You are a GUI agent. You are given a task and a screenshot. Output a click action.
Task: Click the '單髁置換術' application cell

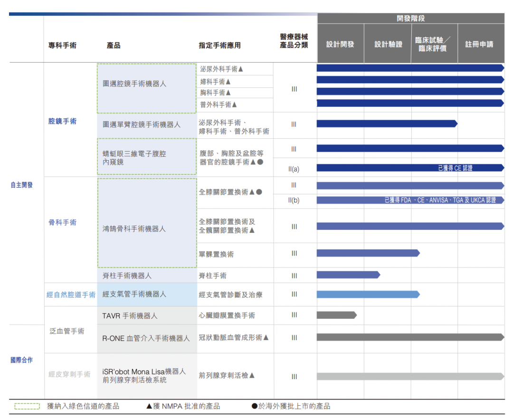coord(216,254)
